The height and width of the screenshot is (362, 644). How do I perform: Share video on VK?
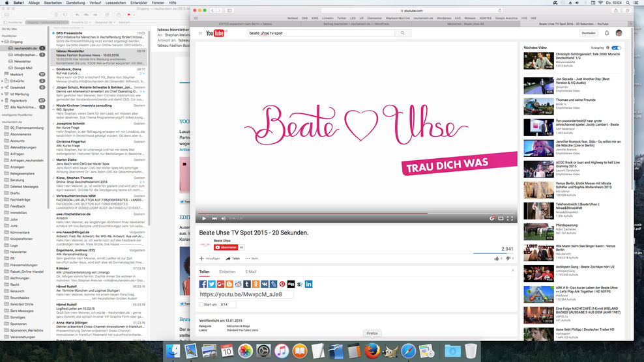coord(265,284)
